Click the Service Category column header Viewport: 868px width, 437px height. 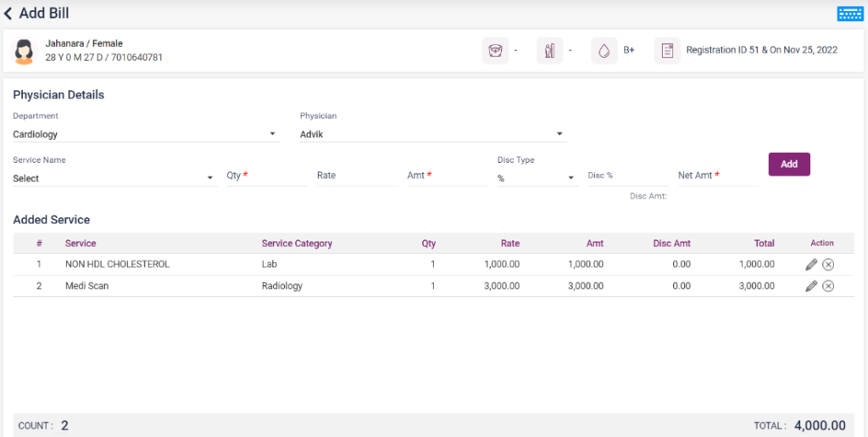pyautogui.click(x=297, y=244)
